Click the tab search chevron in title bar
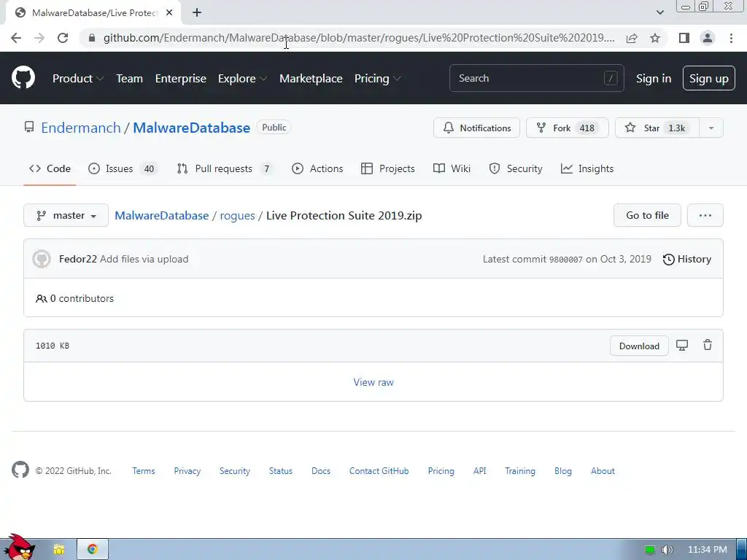 (659, 12)
